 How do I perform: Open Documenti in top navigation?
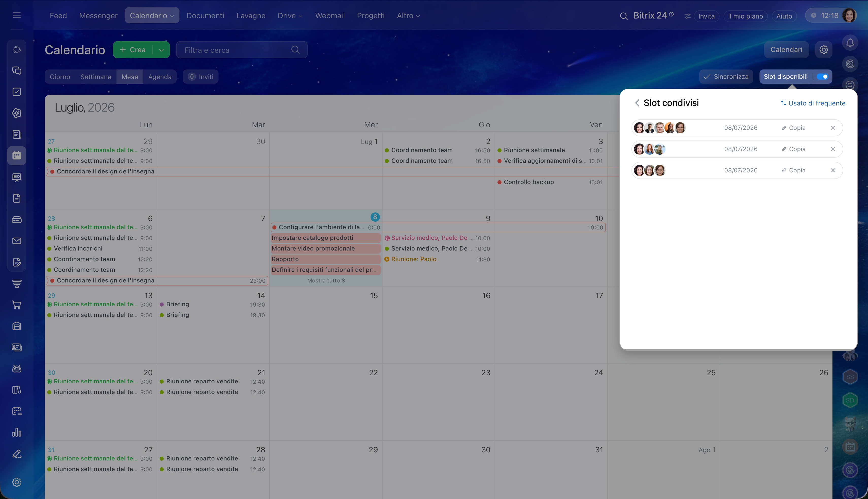[x=205, y=16]
